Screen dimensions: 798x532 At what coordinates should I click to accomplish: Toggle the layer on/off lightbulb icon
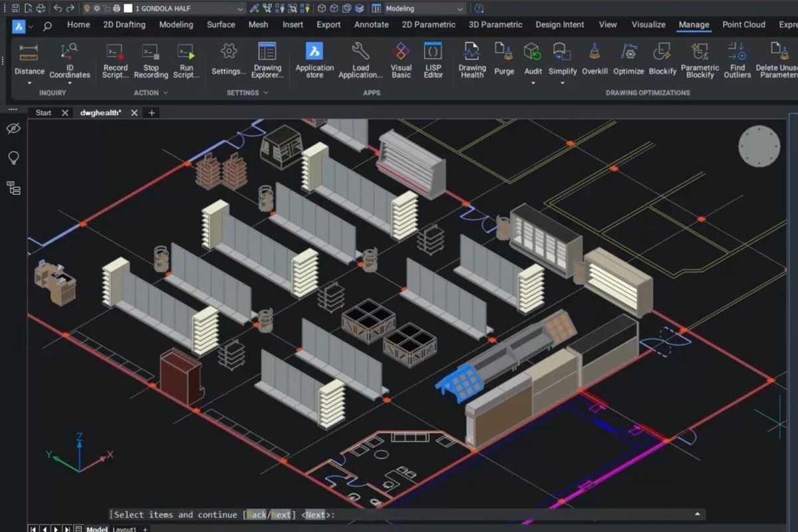pos(86,9)
